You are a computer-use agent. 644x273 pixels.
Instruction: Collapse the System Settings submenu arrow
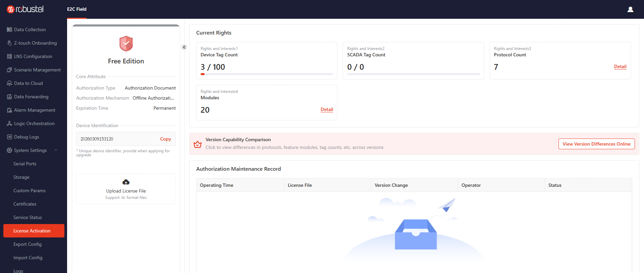[x=56, y=150]
